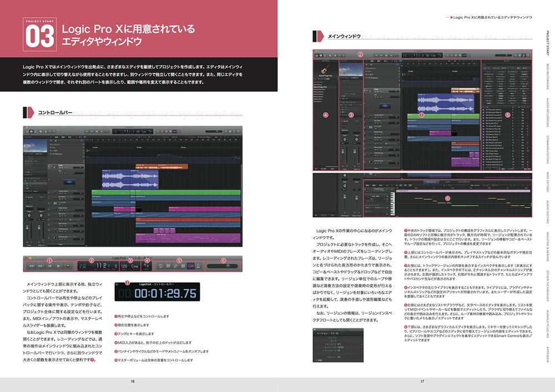The width and height of the screenshot is (555, 392).
Task: Toggle Cycle mode in the floating control bar
Action: 161,266
